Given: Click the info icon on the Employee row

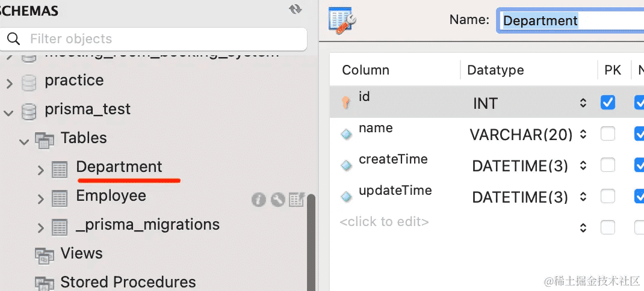Looking at the screenshot, I should point(259,200).
